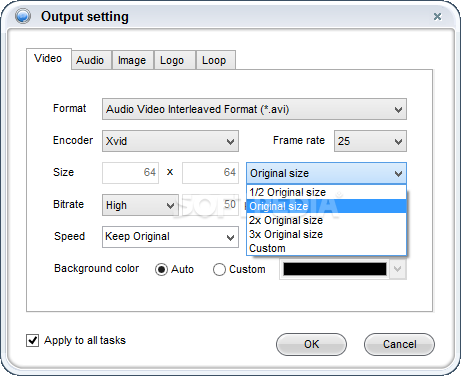Expand the Speed Keep Original dropdown
The height and width of the screenshot is (376, 461).
(170, 237)
